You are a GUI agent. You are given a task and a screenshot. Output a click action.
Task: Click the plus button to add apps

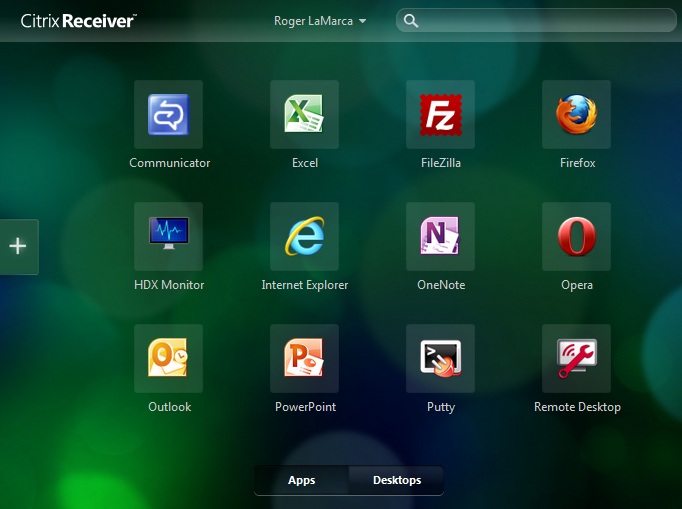click(x=18, y=246)
